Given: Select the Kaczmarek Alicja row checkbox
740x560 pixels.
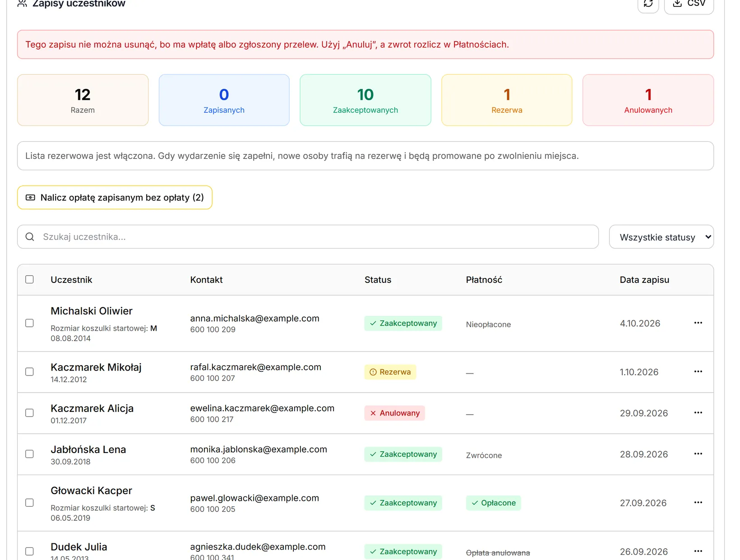Looking at the screenshot, I should click(x=29, y=413).
